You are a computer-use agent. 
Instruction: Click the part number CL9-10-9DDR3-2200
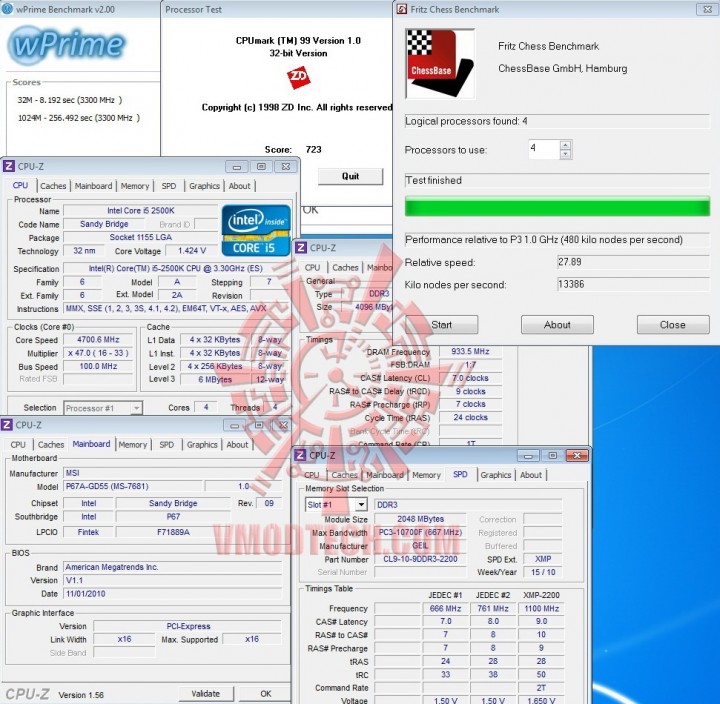[x=420, y=559]
